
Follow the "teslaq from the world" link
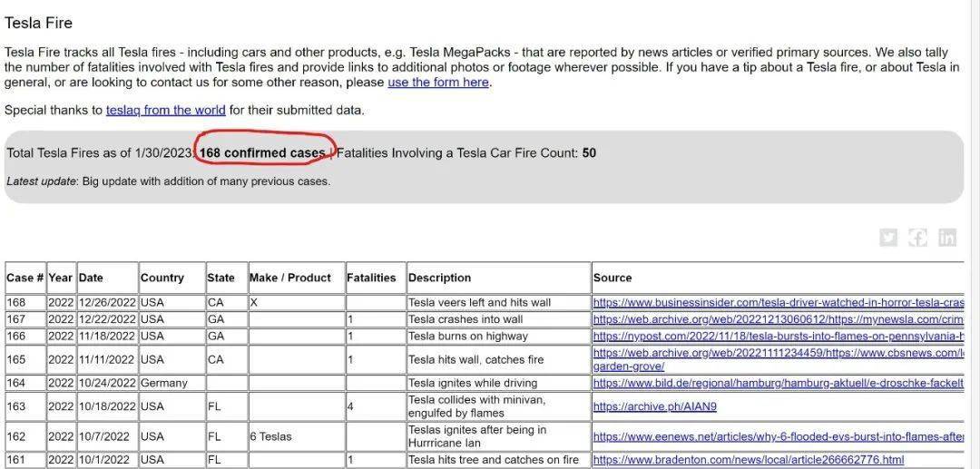pyautogui.click(x=165, y=111)
